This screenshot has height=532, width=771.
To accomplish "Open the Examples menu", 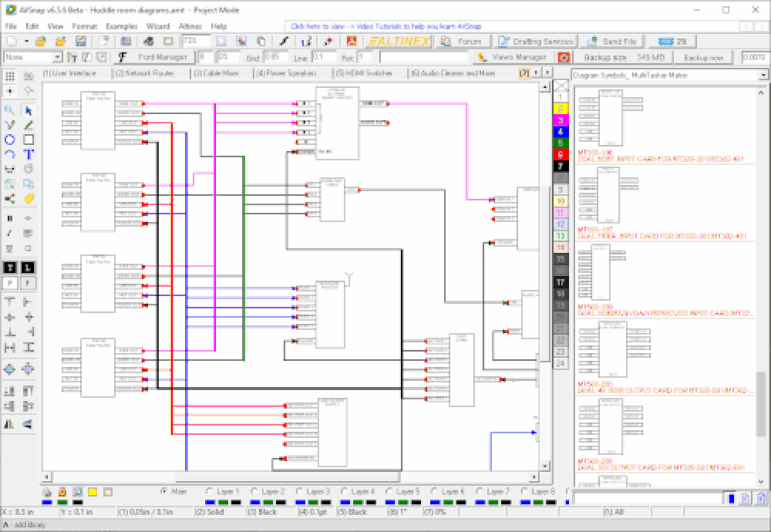I will (122, 26).
